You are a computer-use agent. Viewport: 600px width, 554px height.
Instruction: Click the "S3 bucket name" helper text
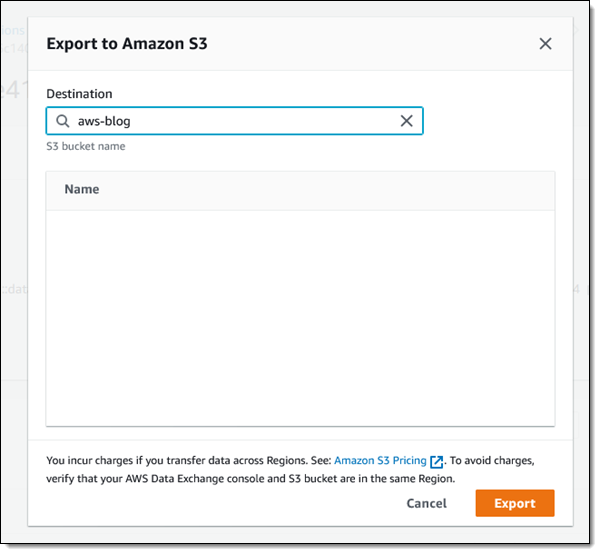coord(86,146)
